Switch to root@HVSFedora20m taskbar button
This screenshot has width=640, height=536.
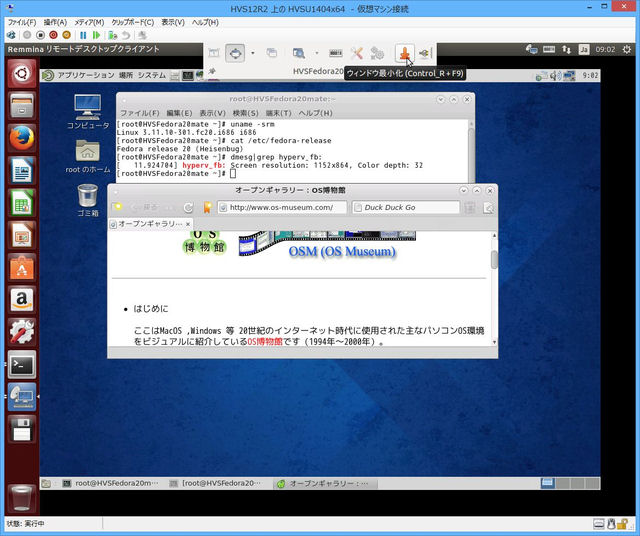click(110, 483)
